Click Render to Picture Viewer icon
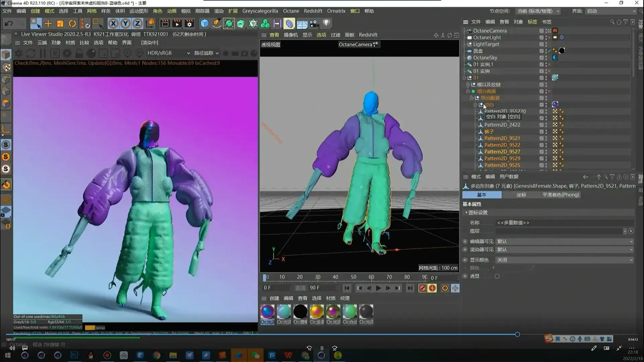The width and height of the screenshot is (644, 362). point(177,23)
